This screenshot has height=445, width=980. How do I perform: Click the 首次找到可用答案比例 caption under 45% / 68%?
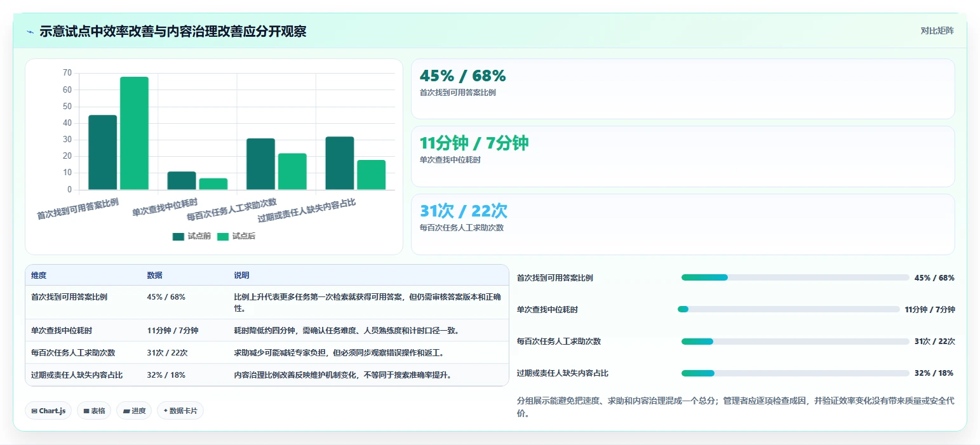coord(458,93)
